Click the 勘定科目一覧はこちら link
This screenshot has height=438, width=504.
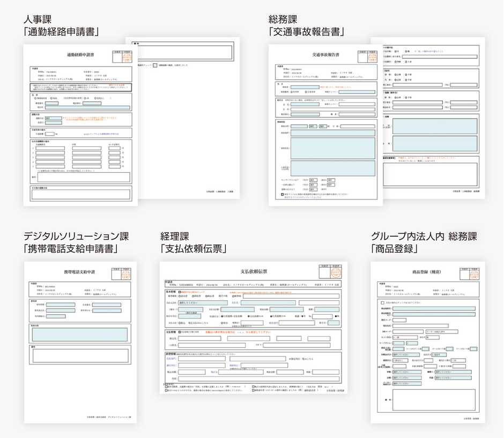pos(301,359)
